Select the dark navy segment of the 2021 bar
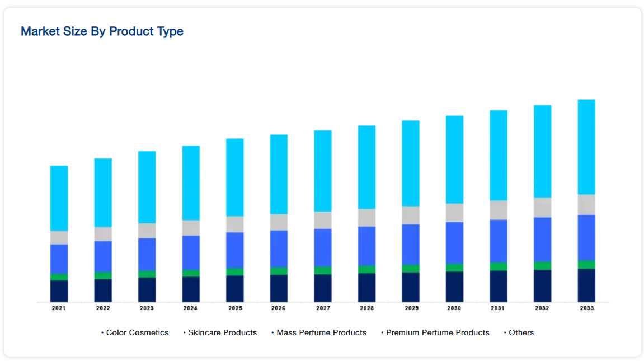 coord(59,291)
